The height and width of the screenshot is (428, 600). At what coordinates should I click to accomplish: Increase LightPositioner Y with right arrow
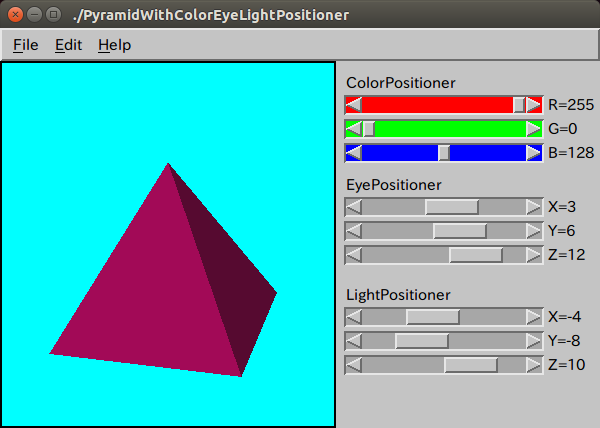pos(533,341)
